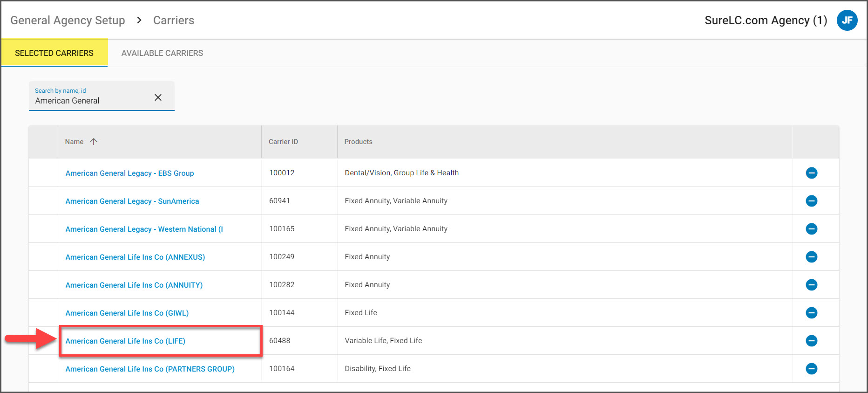The height and width of the screenshot is (393, 868).
Task: Remove American General Legacy - Western National carrier
Action: 811,229
